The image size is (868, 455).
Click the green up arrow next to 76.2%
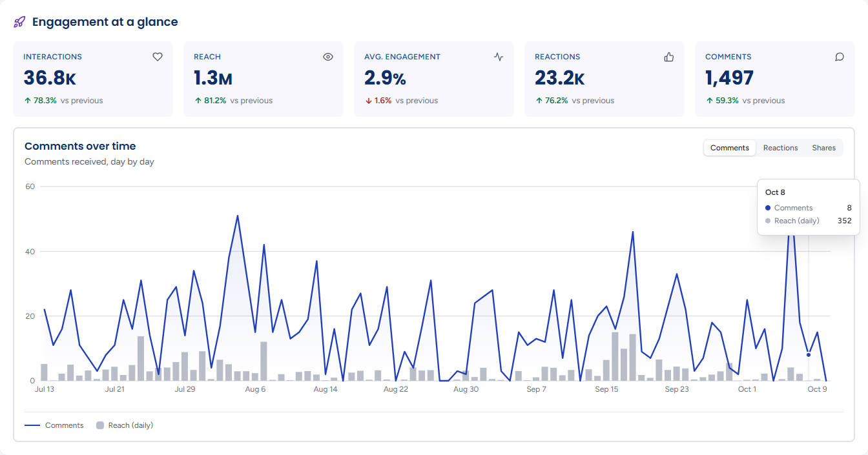pos(539,101)
